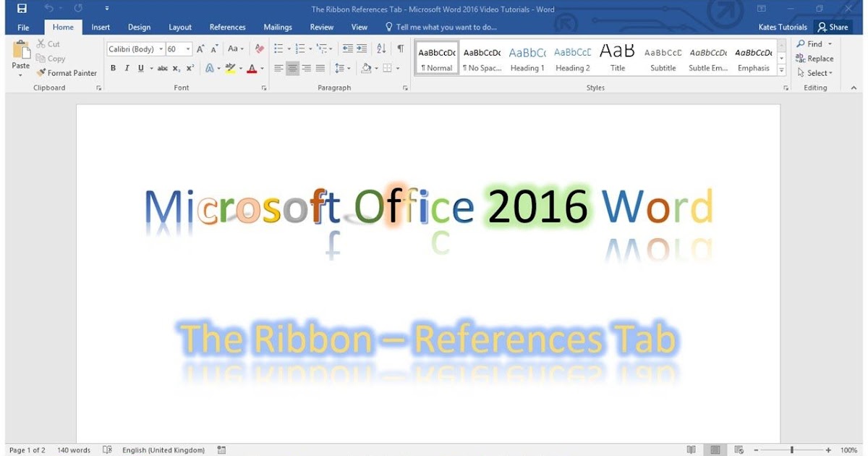
Task: Apply shading to the paragraph
Action: [366, 68]
